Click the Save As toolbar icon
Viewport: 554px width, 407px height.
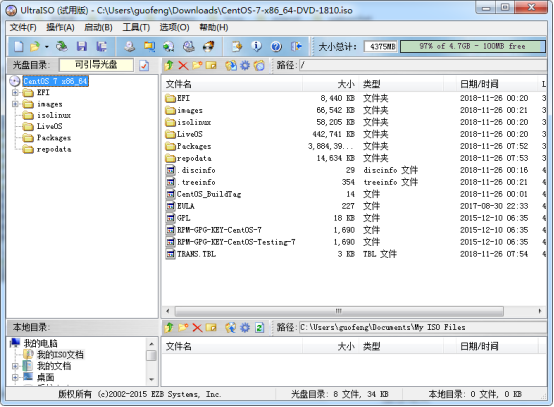tap(102, 46)
